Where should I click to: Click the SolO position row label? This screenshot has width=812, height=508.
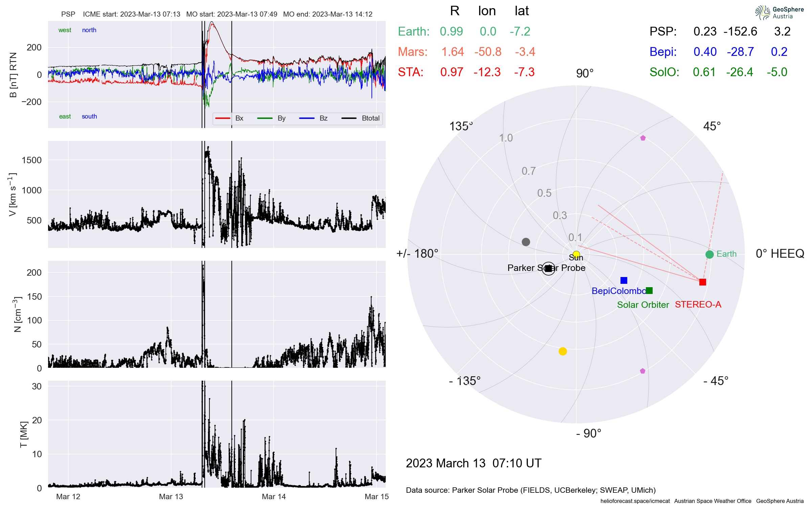coord(664,72)
